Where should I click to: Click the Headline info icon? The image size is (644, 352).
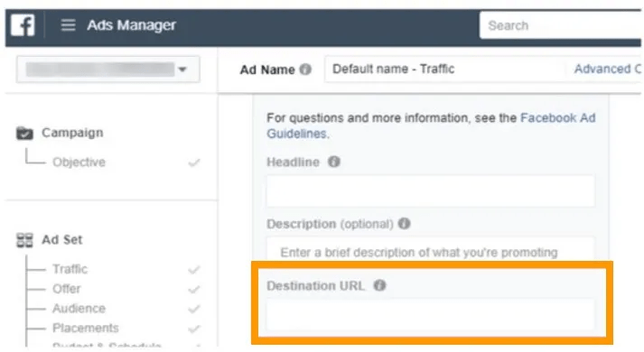(333, 162)
